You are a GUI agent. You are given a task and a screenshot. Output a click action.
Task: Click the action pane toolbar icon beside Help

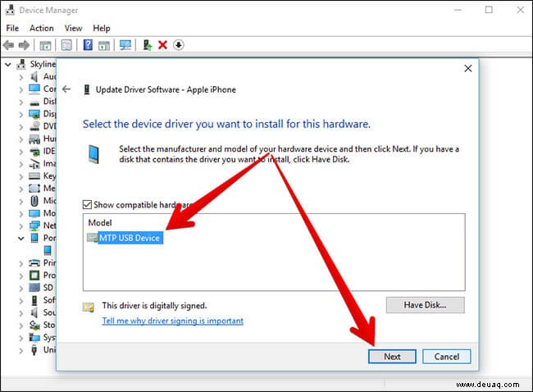104,45
